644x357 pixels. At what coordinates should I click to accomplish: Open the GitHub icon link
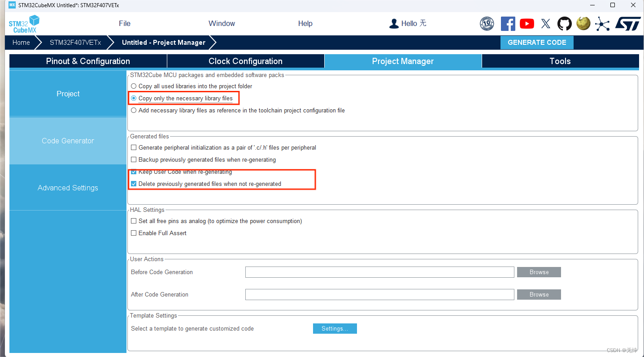565,24
